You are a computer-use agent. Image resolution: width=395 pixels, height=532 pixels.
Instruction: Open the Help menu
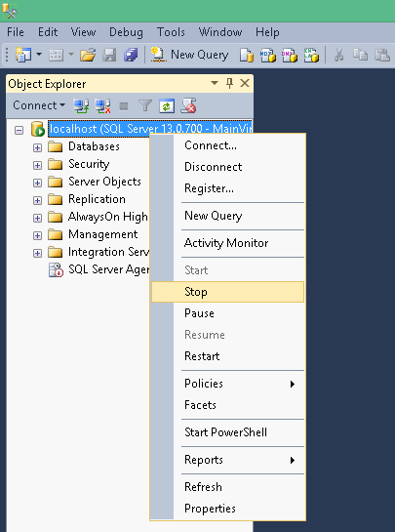coord(267,32)
